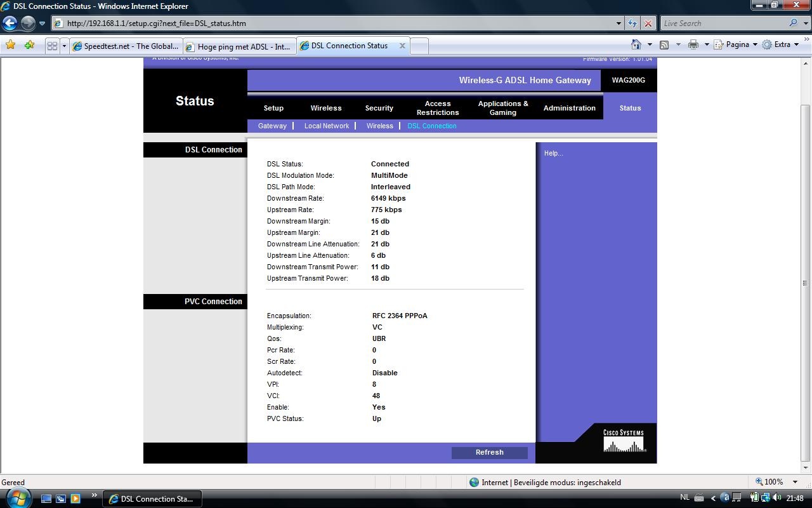Go forward with the browser Forward arrow
The image size is (812, 508).
point(28,23)
